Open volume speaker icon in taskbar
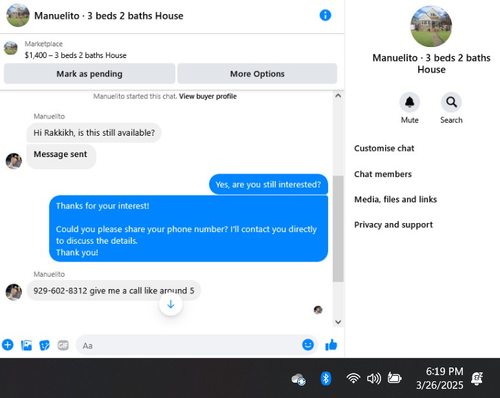Image resolution: width=500 pixels, height=398 pixels. 374,378
